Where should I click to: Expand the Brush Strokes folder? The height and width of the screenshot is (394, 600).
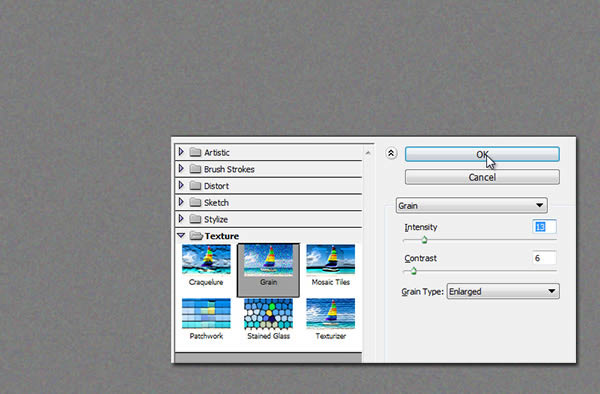pos(181,168)
